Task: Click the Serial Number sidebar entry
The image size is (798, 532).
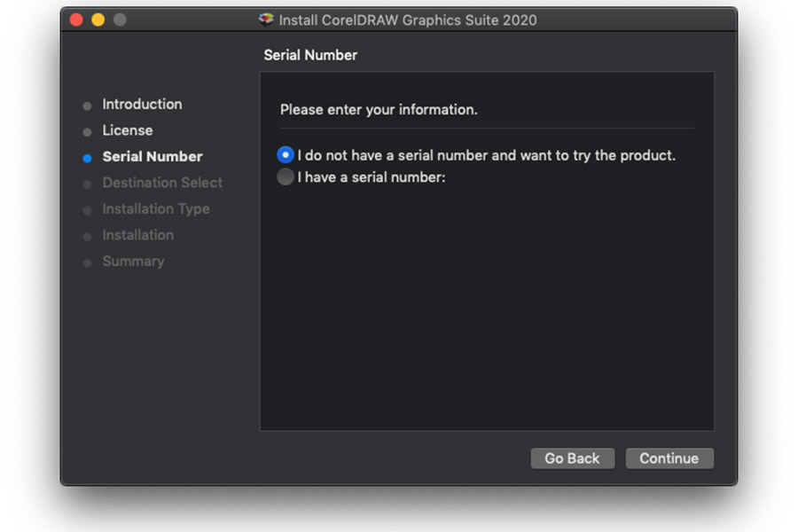Action: (x=151, y=157)
